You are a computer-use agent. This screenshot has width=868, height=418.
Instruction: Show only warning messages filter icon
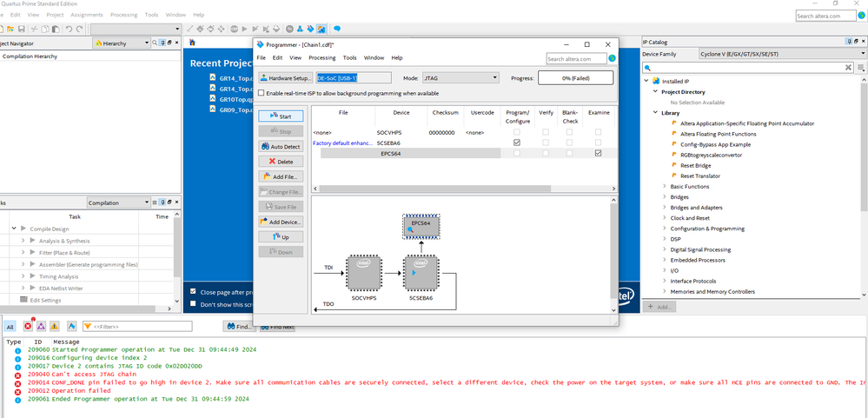(x=54, y=326)
